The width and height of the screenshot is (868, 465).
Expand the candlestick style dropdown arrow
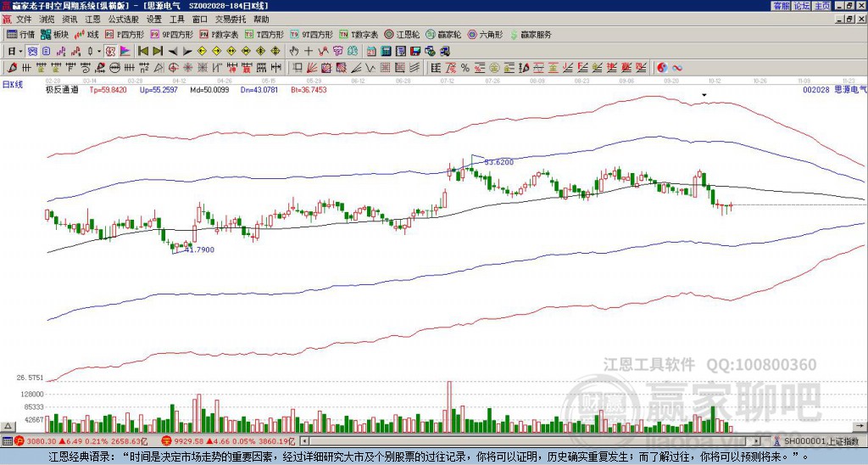pos(99,52)
